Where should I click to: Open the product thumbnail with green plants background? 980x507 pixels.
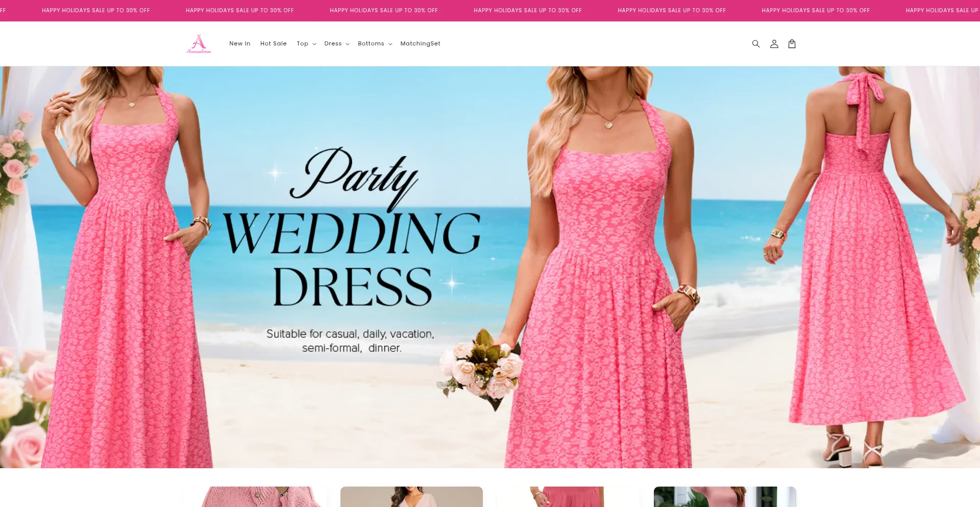pos(725,497)
